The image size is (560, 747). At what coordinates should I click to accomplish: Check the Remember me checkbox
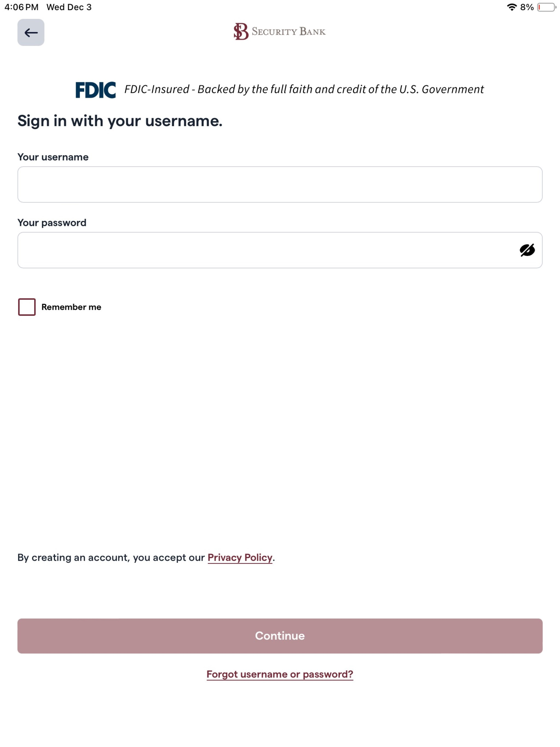pyautogui.click(x=27, y=307)
